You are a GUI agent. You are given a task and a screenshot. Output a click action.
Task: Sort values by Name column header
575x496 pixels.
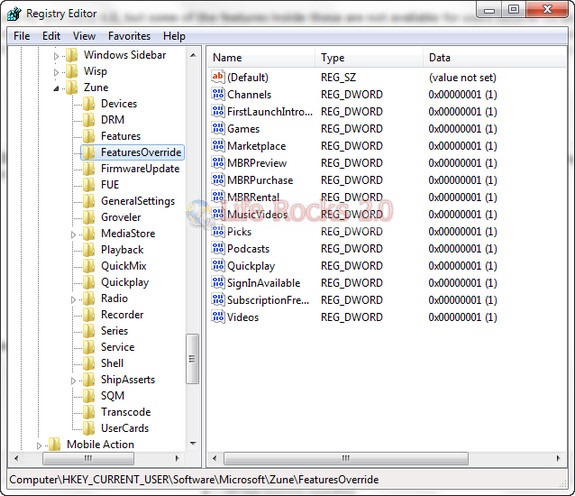[261, 58]
